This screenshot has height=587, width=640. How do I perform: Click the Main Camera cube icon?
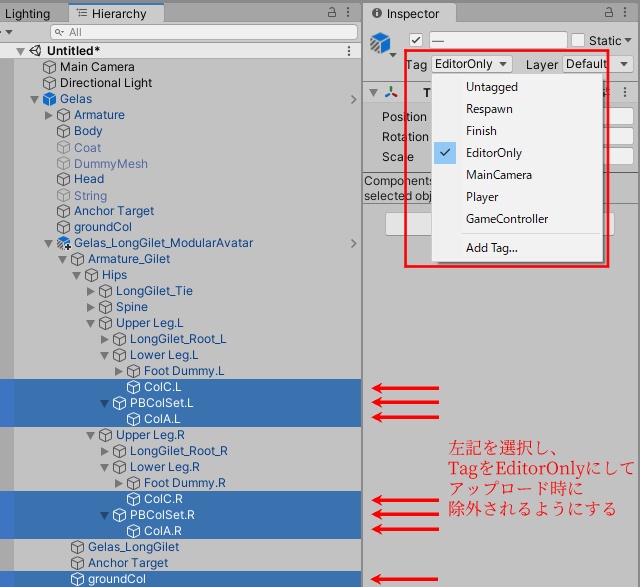pyautogui.click(x=49, y=67)
